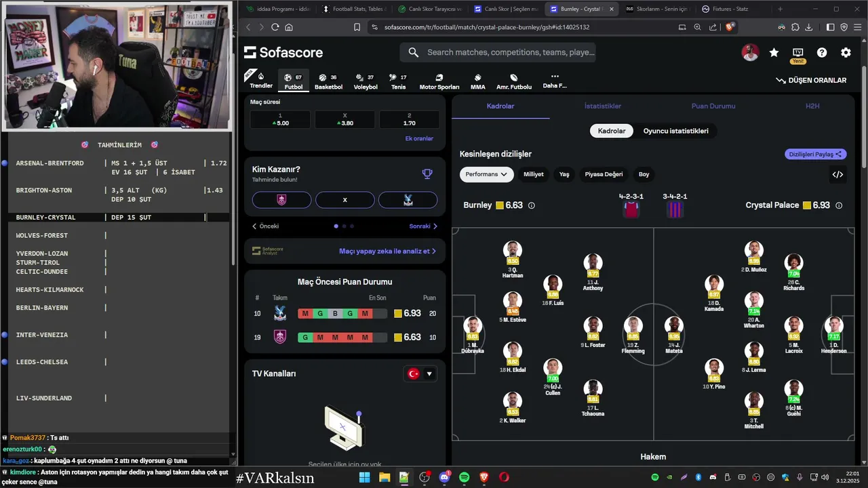
Task: Go to the browser home page icon
Action: (x=289, y=27)
